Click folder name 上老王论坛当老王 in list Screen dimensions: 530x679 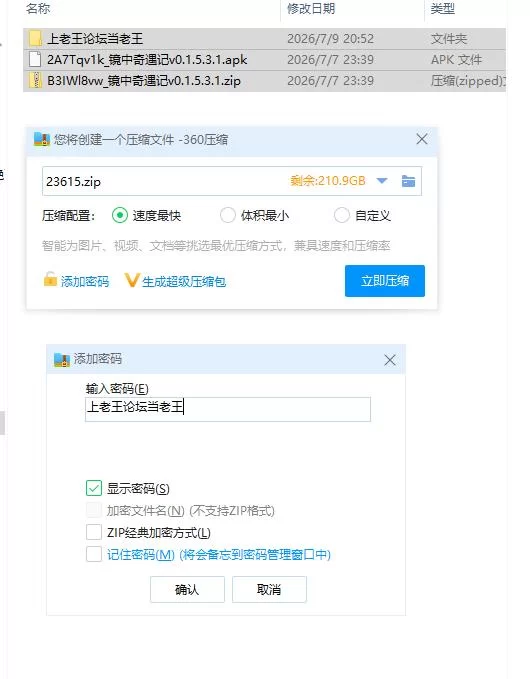[95, 39]
